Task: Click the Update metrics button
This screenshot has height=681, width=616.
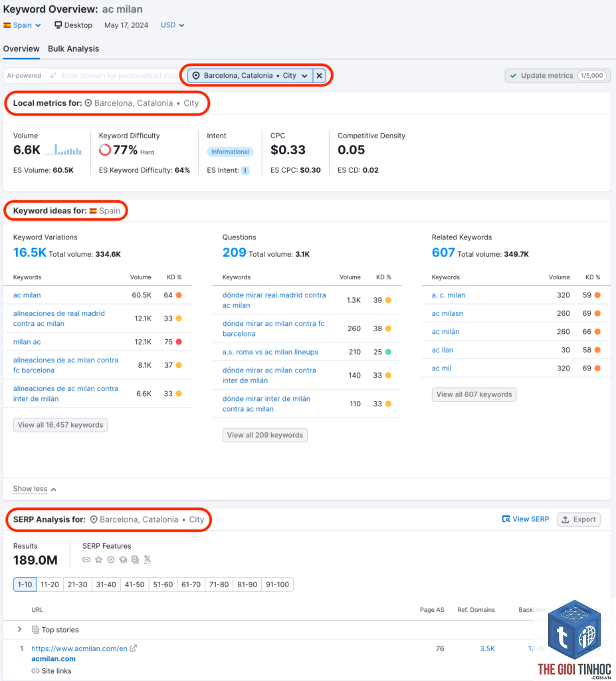Action: click(x=558, y=76)
